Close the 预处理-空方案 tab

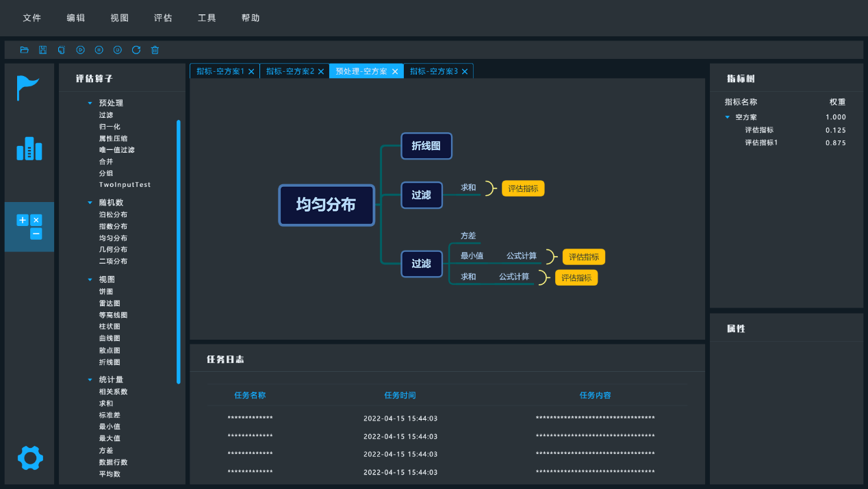tap(395, 71)
